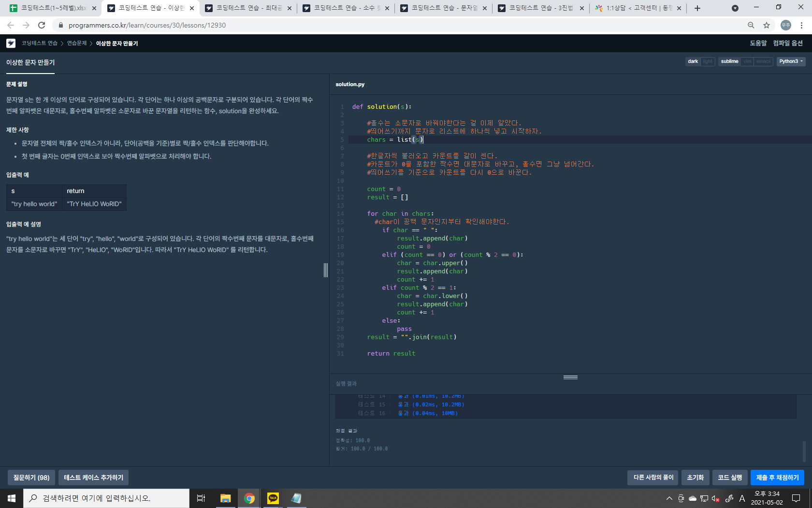Switch to the 코딩테스트 연습 - 문자열 tab
This screenshot has height=508, width=812.
tap(443, 8)
